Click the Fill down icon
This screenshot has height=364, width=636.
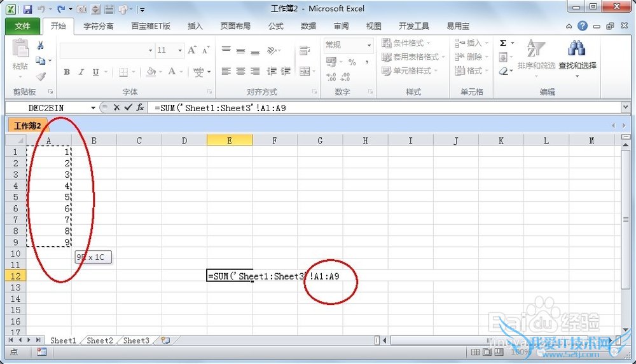point(503,57)
